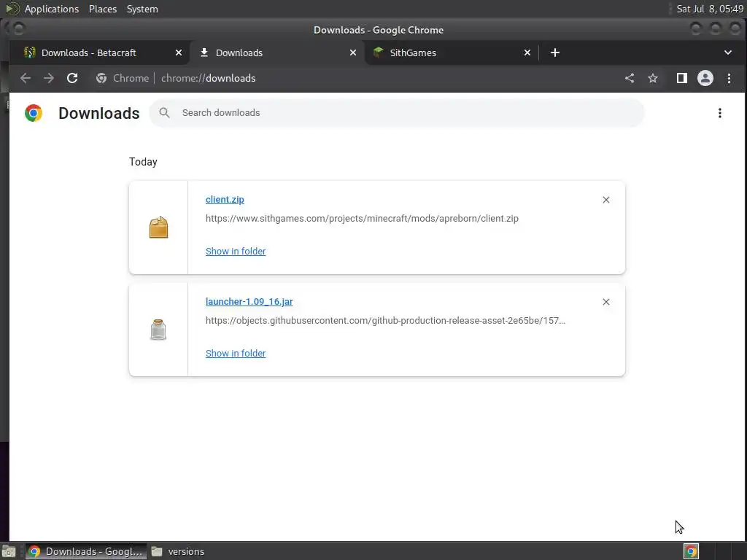
Task: Open the side panel icon
Action: (x=682, y=78)
